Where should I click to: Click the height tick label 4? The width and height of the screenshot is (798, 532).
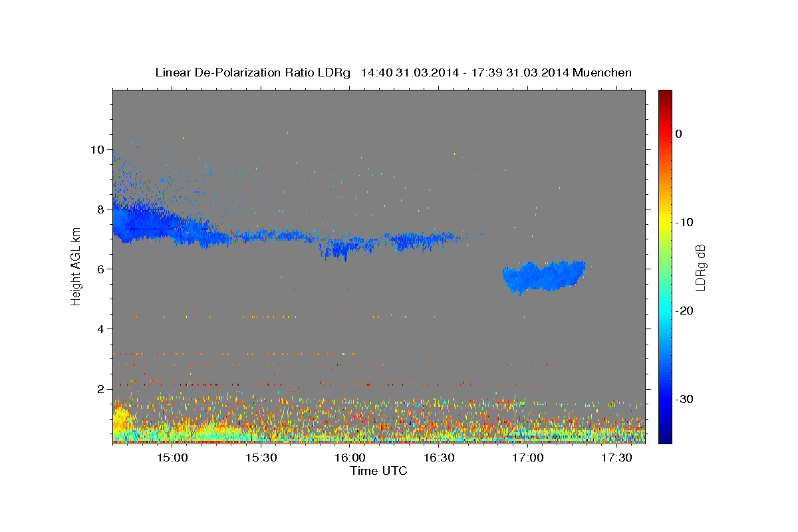[x=101, y=329]
